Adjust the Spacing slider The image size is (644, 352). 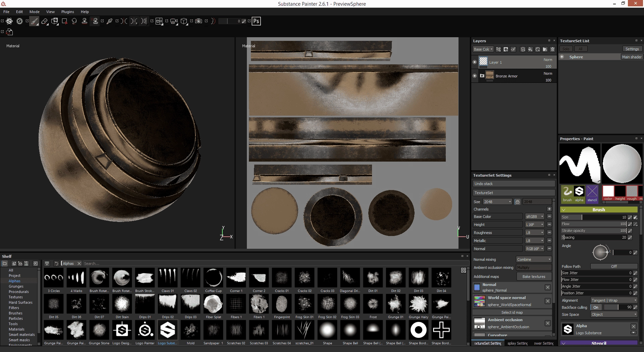[x=594, y=237]
